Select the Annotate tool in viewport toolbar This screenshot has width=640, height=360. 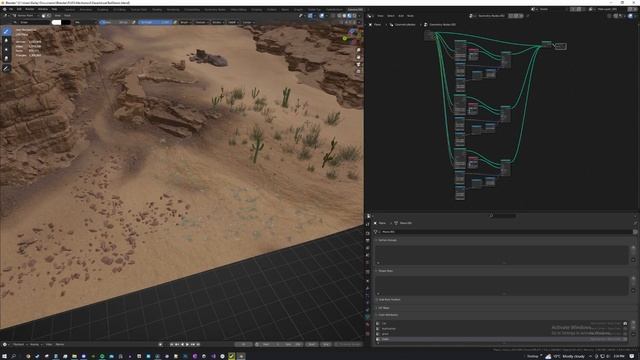pos(6,69)
